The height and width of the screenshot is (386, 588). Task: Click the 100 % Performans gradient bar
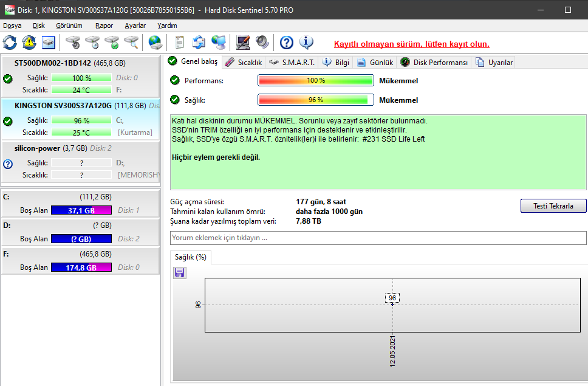click(x=316, y=80)
